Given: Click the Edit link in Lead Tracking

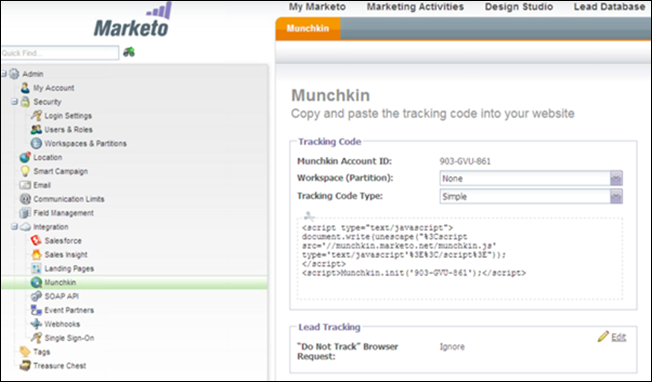Looking at the screenshot, I should pyautogui.click(x=618, y=337).
